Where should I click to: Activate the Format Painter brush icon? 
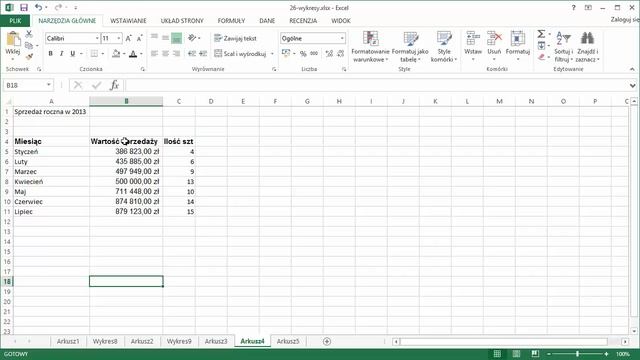(29, 56)
